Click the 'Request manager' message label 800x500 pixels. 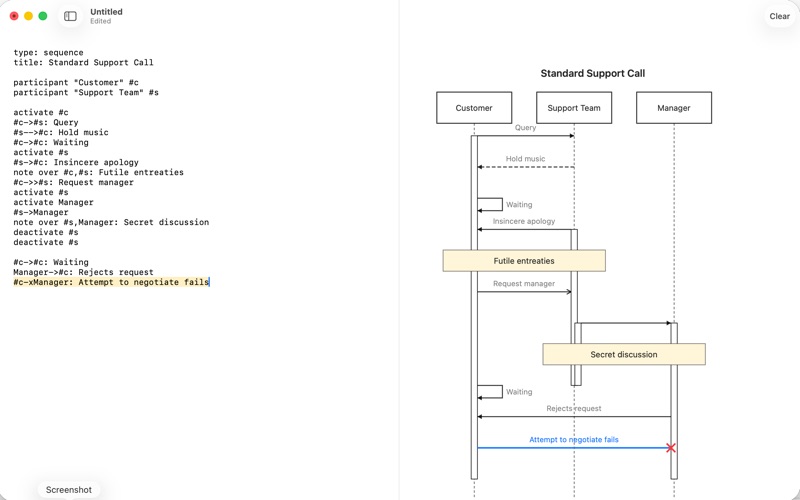click(x=524, y=283)
